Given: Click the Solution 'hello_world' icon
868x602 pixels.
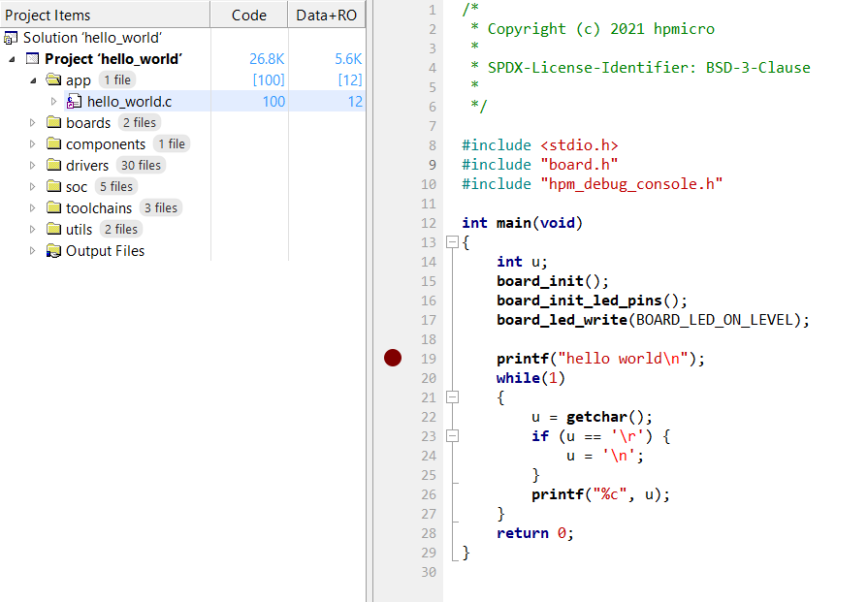Looking at the screenshot, I should [11, 38].
